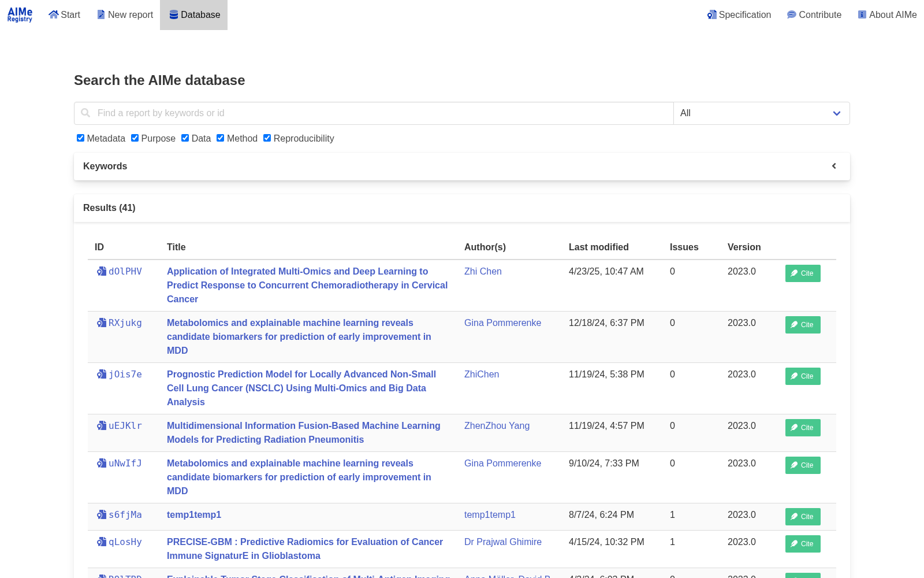This screenshot has height=578, width=924.
Task: Click author Gina Pommerenke in RXjukg row
Action: click(x=502, y=323)
